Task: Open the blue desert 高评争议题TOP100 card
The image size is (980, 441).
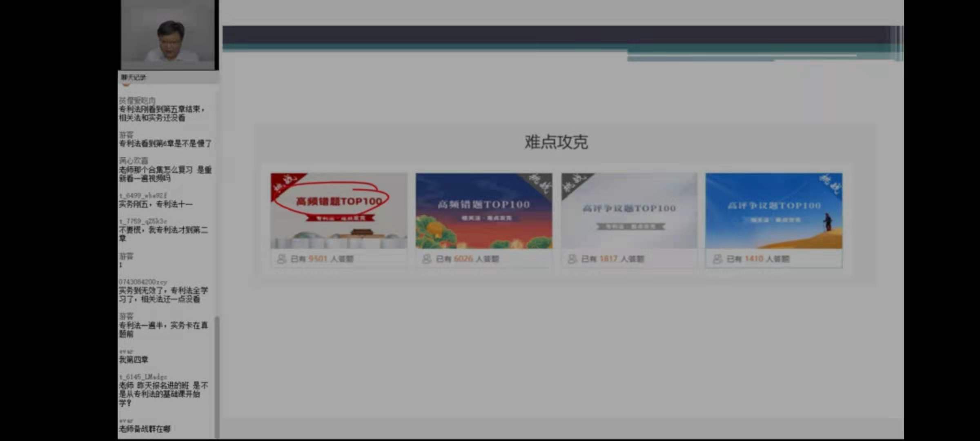Action: (774, 211)
